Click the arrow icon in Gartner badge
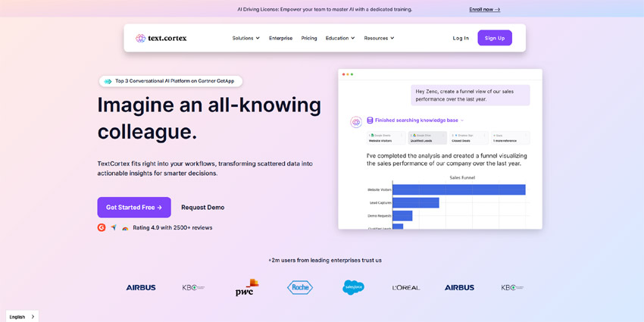This screenshot has width=644, height=322. [108, 81]
